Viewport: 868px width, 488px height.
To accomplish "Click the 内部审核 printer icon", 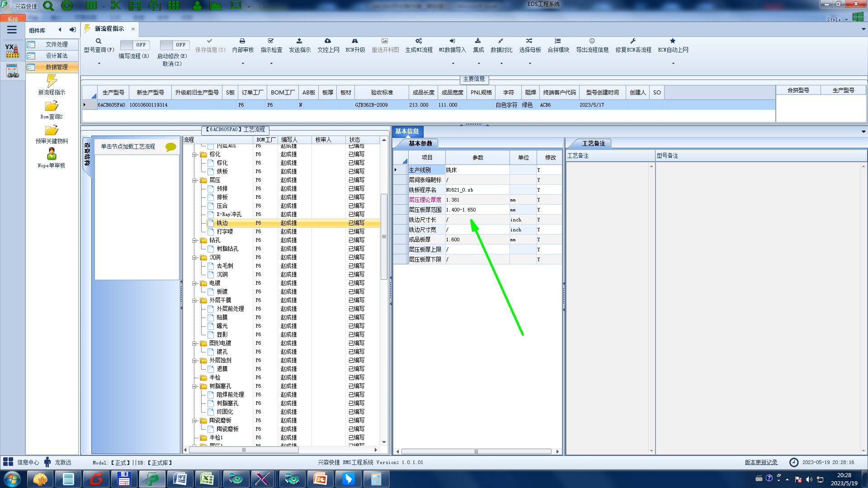I will coord(242,41).
